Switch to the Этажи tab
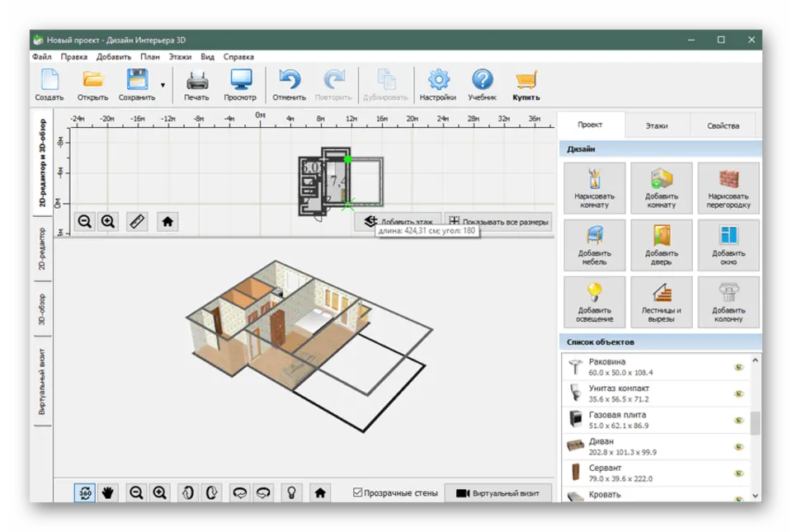The width and height of the screenshot is (792, 532). click(x=657, y=125)
